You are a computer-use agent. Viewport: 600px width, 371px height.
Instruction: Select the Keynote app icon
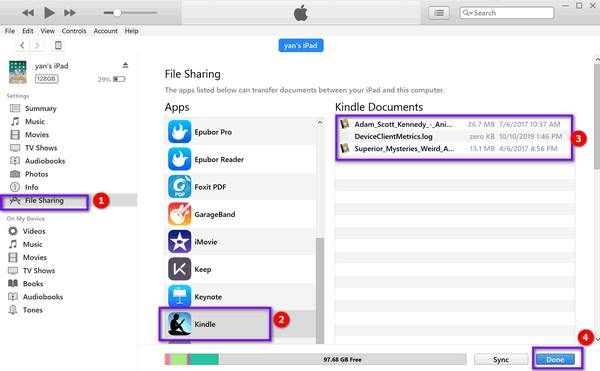pyautogui.click(x=179, y=296)
